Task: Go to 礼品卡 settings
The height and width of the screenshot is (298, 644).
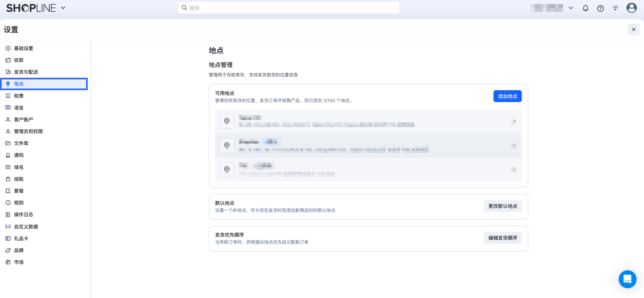Action: coord(45,239)
